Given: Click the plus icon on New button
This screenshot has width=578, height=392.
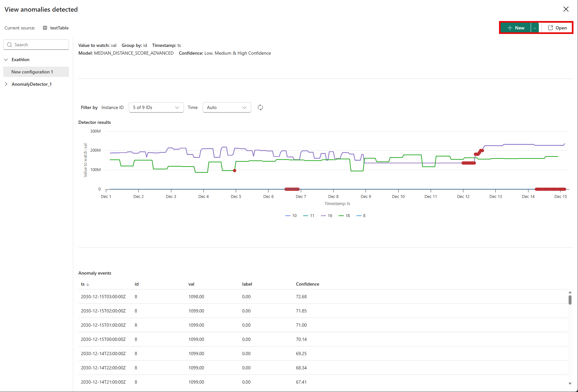Looking at the screenshot, I should pyautogui.click(x=510, y=28).
